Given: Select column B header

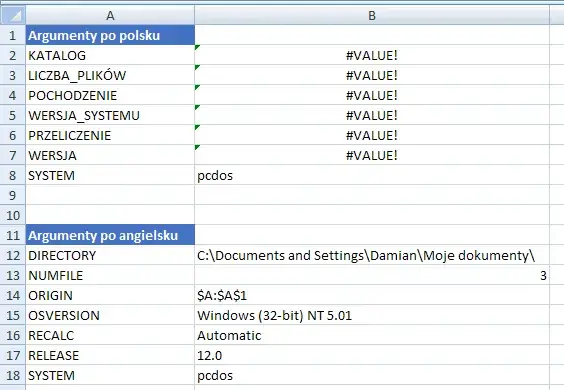Looking at the screenshot, I should click(372, 15).
